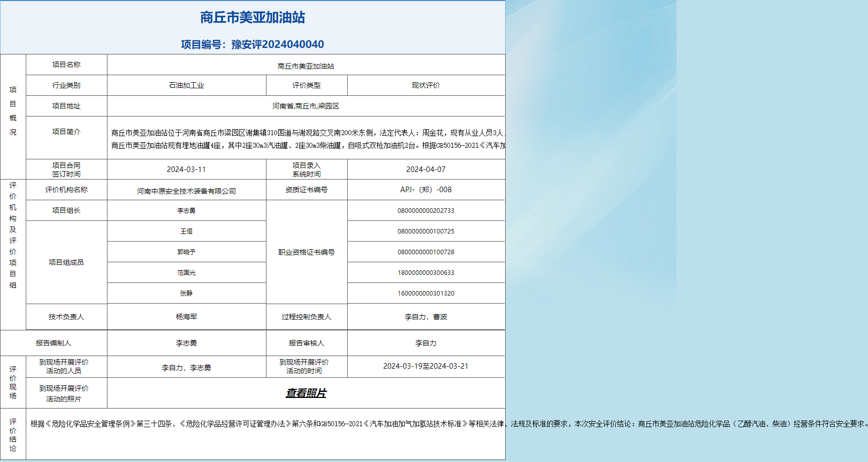Select contract date 2024-03-11
Image resolution: width=868 pixels, height=462 pixels.
(186, 169)
